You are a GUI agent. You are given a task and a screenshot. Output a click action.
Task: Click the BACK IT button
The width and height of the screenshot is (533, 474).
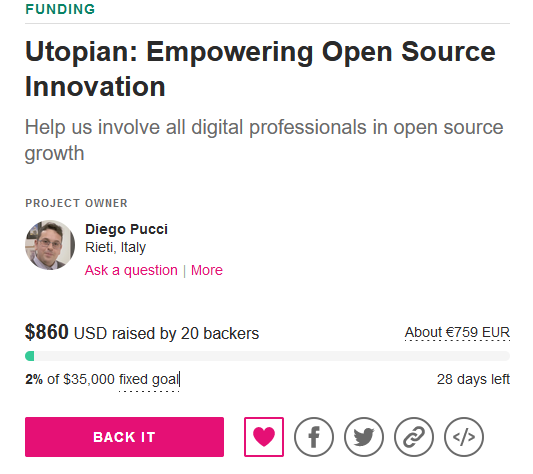point(124,437)
